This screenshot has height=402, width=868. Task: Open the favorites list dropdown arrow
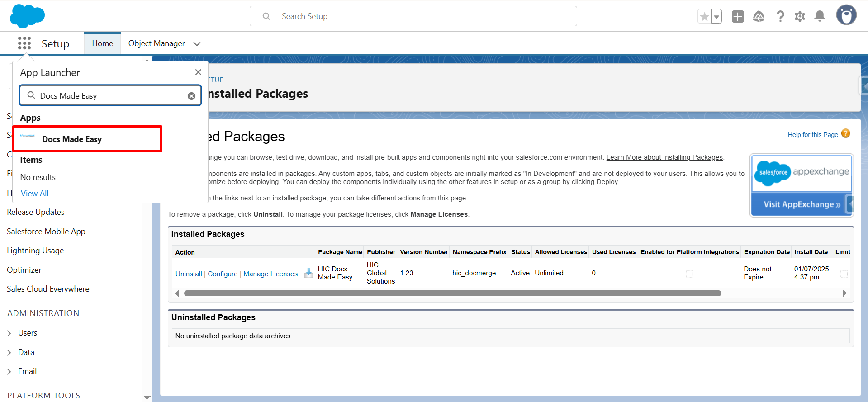coord(716,17)
